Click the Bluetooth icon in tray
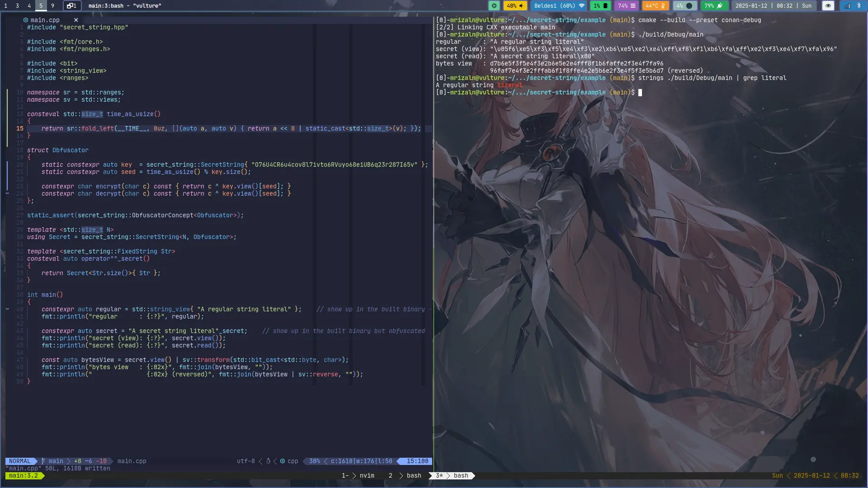The width and height of the screenshot is (868, 488). (859, 6)
